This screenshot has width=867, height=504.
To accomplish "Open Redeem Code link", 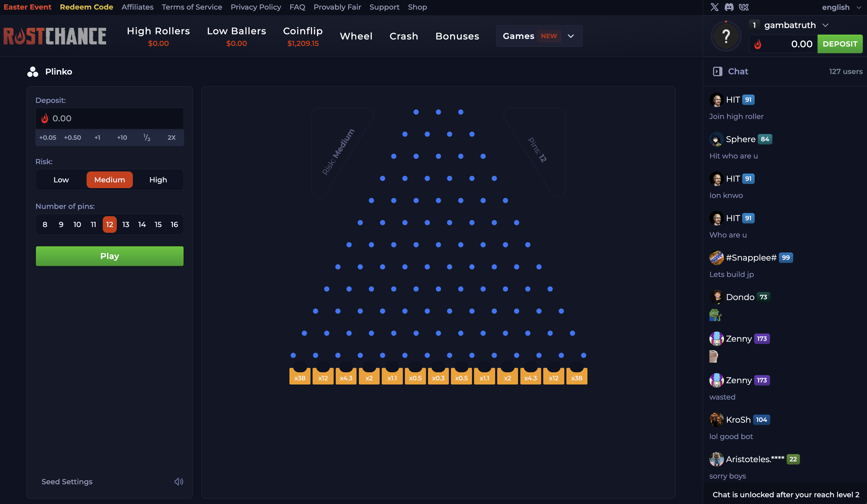I will pos(86,7).
